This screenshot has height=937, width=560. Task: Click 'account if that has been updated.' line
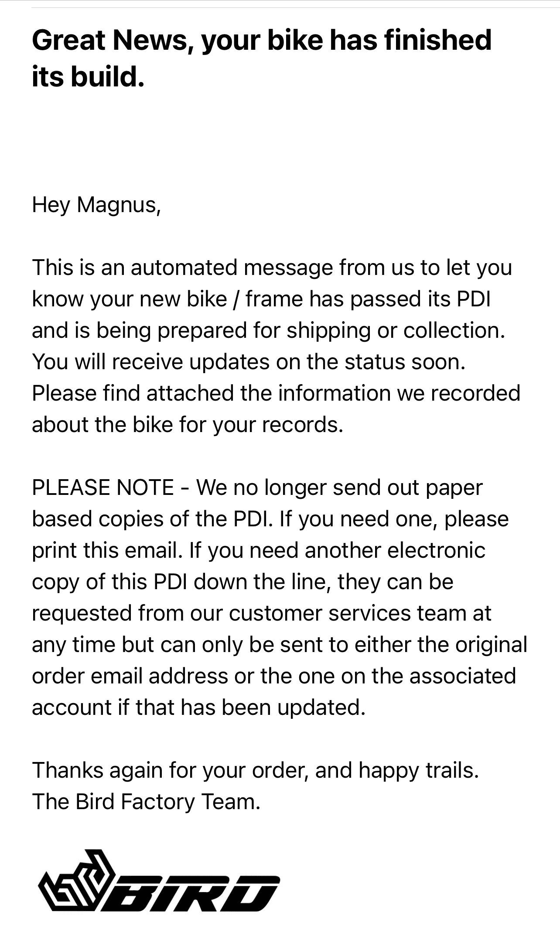tap(198, 707)
